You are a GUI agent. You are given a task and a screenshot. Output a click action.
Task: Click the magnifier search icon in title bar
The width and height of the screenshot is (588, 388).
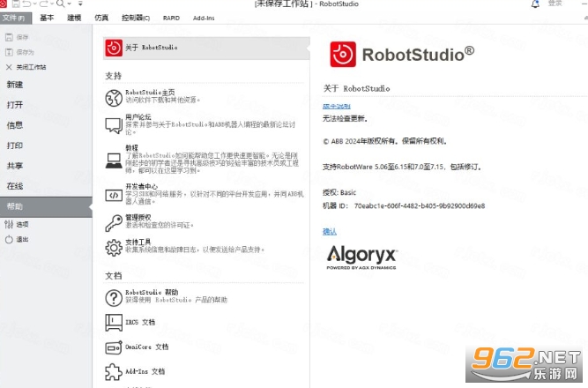coord(60,4)
